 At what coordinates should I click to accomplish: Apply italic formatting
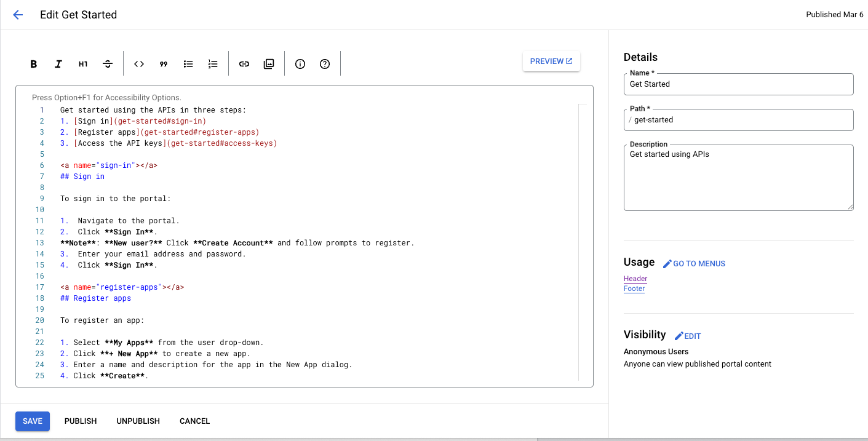(x=58, y=64)
